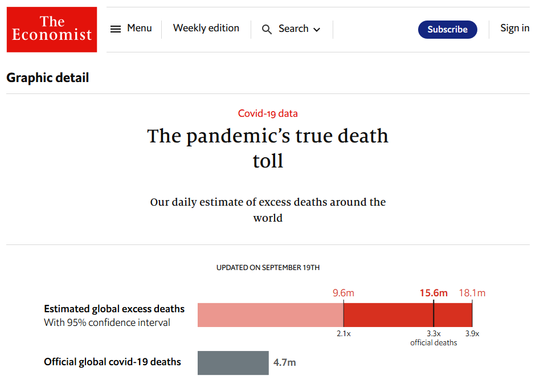The width and height of the screenshot is (544, 392).
Task: Click the Official global covid-19 deaths label
Action: pos(112,362)
